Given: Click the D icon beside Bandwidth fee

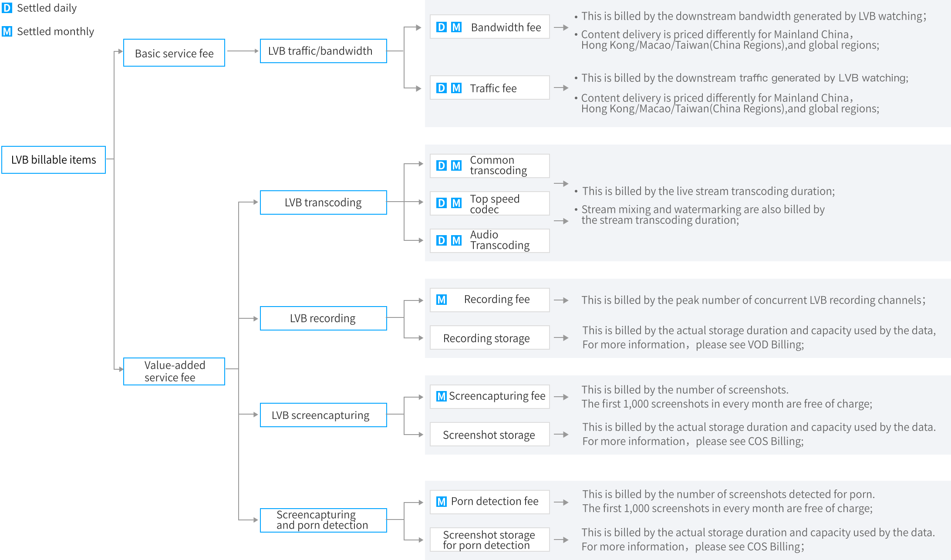Looking at the screenshot, I should 442,27.
